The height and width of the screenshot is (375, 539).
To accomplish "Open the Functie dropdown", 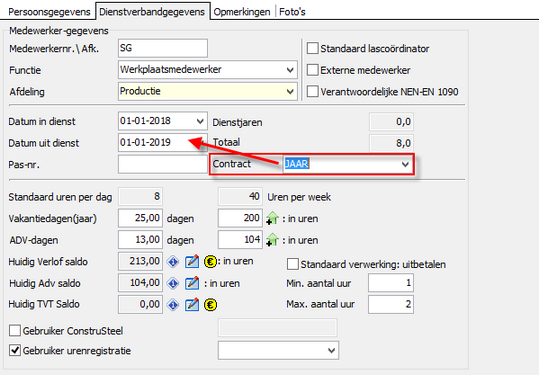I will click(290, 70).
